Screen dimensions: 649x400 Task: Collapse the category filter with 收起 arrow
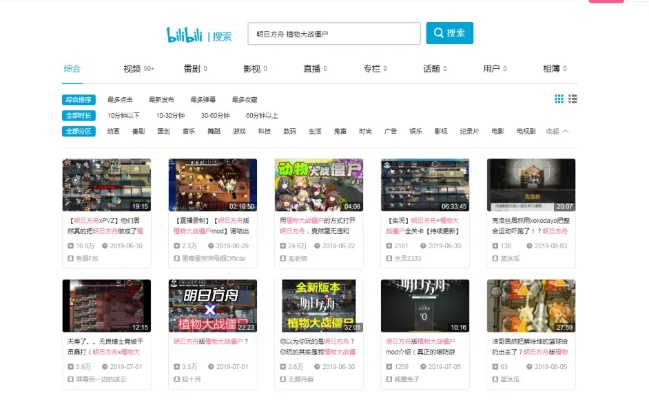coord(557,131)
